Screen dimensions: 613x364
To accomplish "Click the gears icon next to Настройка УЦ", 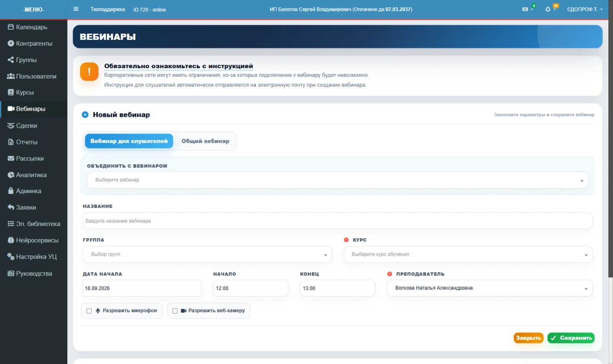I will point(11,257).
